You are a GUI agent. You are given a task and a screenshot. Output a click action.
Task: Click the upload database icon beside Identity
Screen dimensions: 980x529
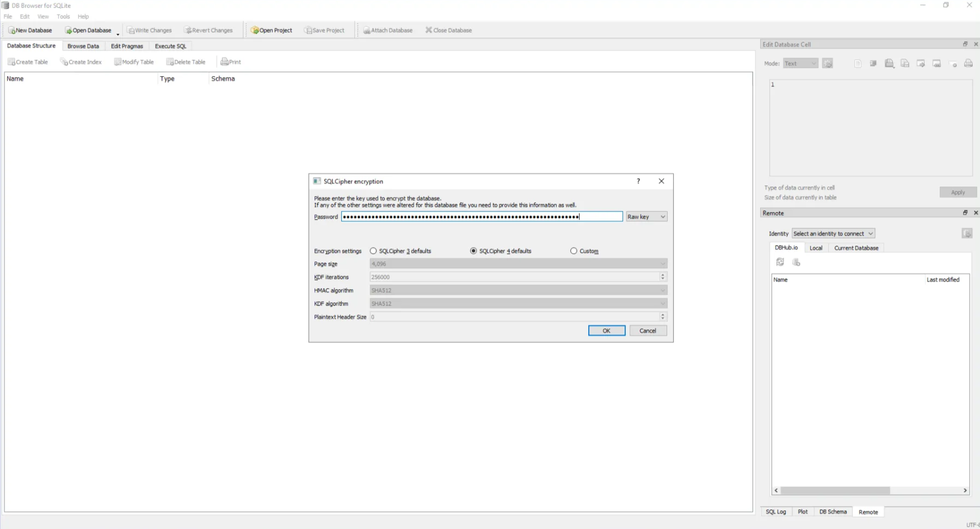967,233
